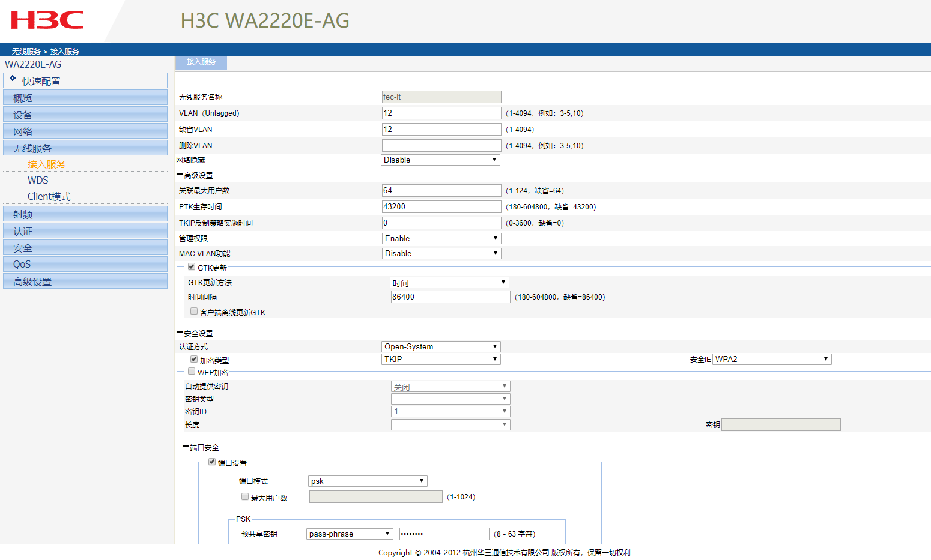Open the QoS sidebar menu
The image size is (931, 560).
[x=85, y=265]
